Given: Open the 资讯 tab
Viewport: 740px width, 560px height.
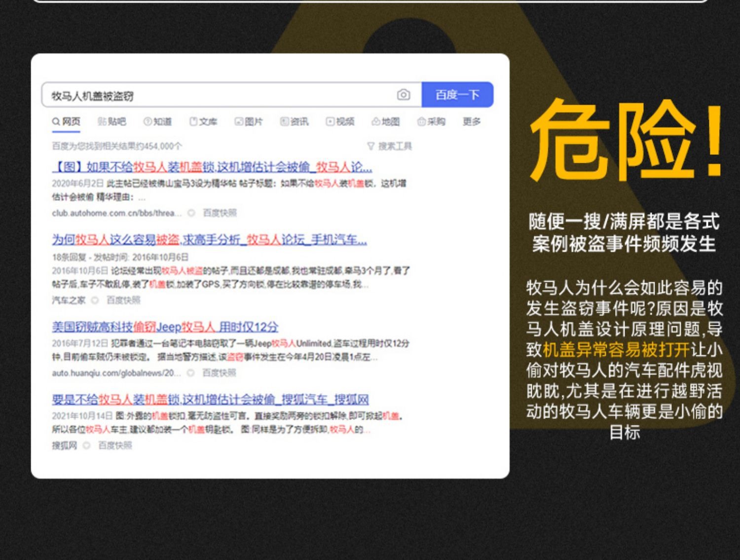Looking at the screenshot, I should point(294,121).
